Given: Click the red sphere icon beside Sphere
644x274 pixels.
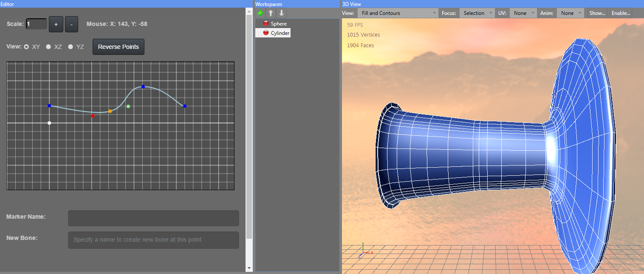Looking at the screenshot, I should 266,24.
